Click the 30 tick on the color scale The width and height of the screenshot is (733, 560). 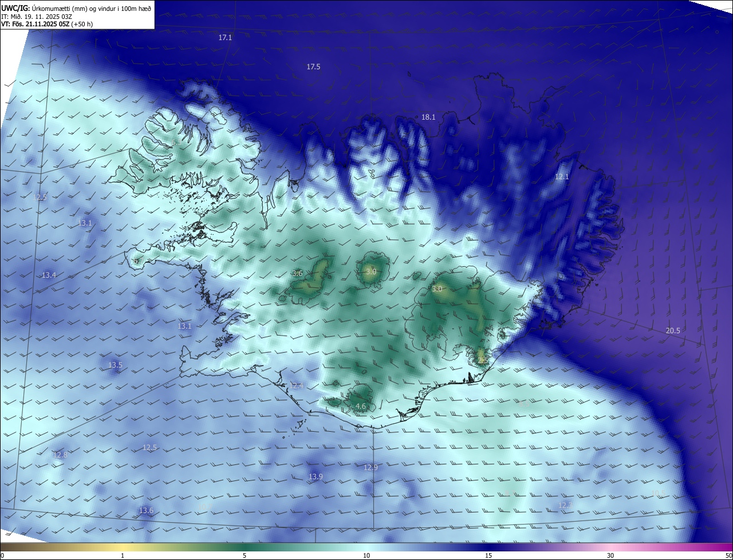610,555
